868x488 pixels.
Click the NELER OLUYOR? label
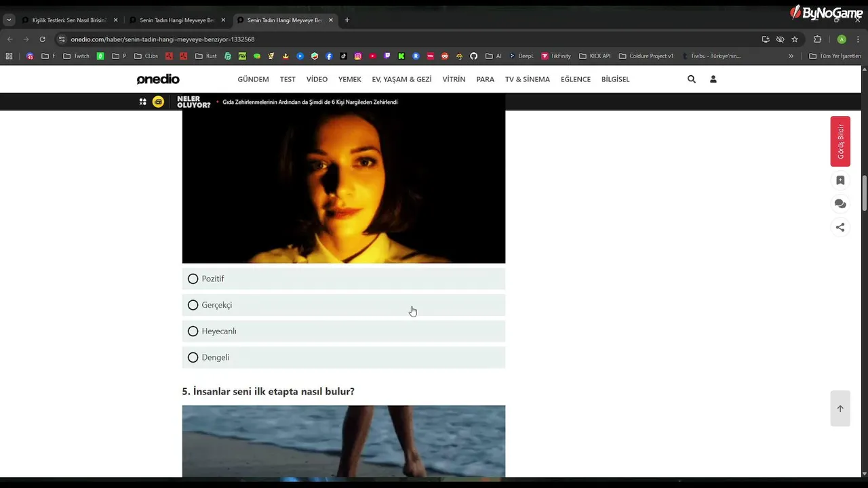[194, 102]
